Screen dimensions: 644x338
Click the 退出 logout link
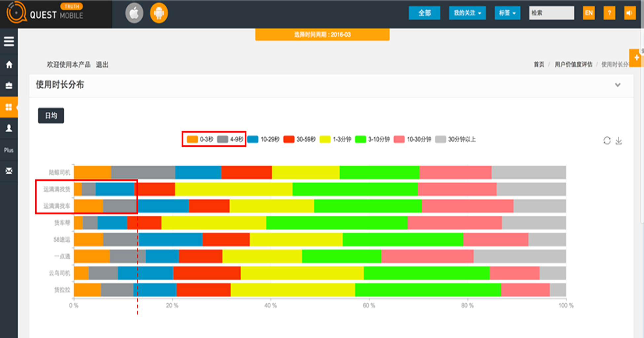pos(102,65)
